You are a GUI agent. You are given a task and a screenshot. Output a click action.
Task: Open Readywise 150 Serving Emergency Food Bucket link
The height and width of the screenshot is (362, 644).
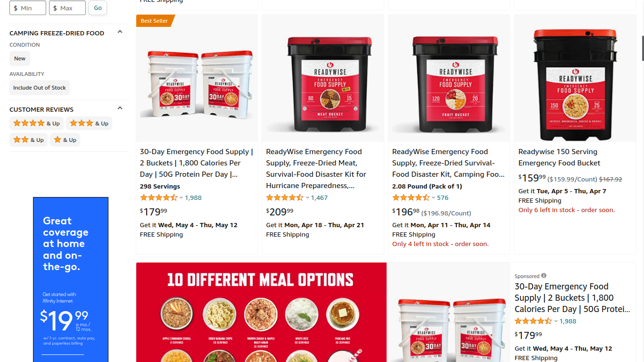[x=559, y=157]
